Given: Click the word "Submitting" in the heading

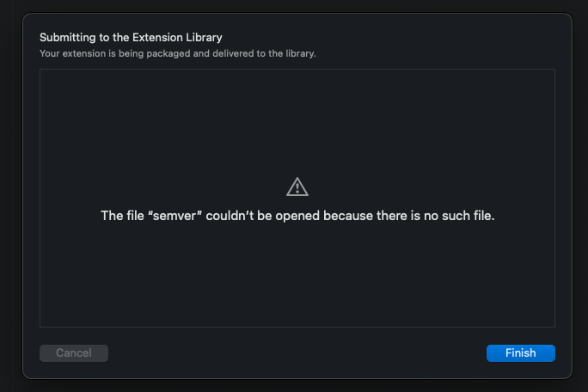Looking at the screenshot, I should click(x=68, y=38).
